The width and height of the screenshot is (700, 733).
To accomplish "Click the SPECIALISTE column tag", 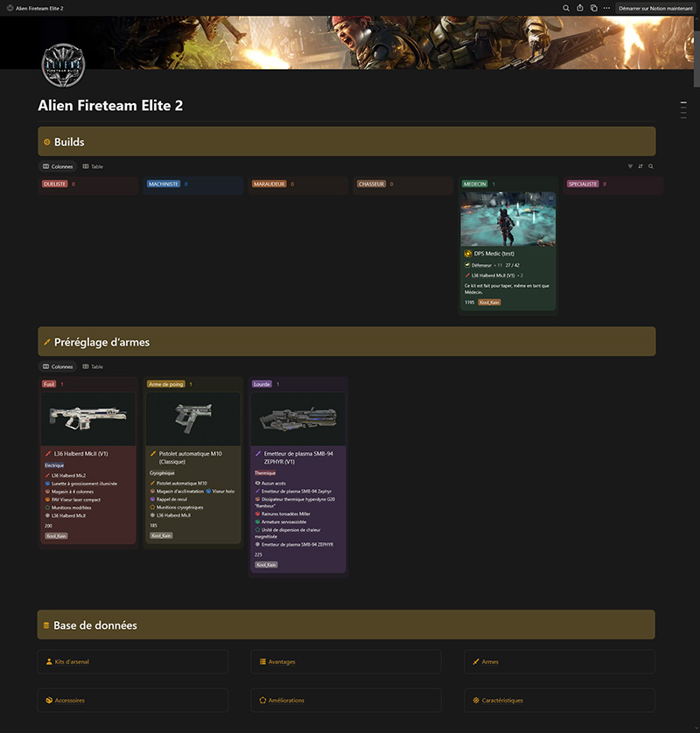I will click(x=583, y=184).
